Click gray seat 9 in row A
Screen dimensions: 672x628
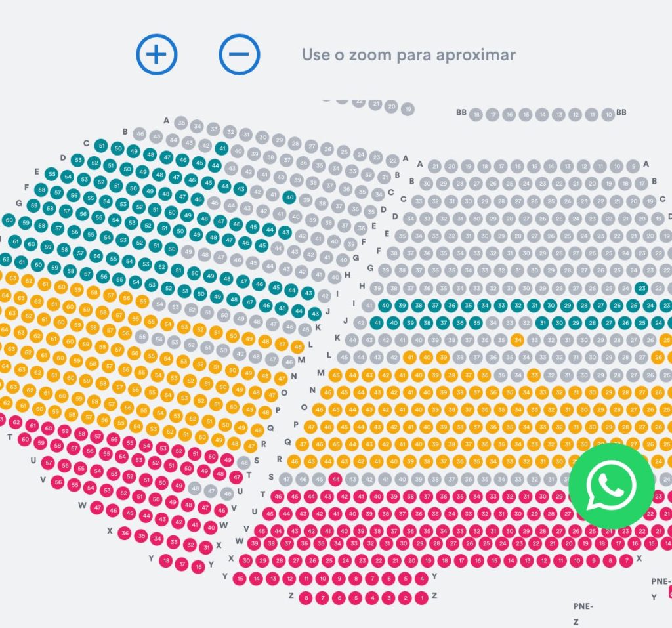[633, 166]
